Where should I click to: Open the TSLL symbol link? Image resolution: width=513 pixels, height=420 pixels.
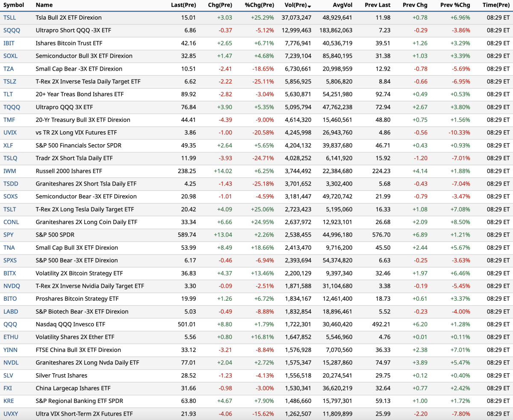coord(9,18)
